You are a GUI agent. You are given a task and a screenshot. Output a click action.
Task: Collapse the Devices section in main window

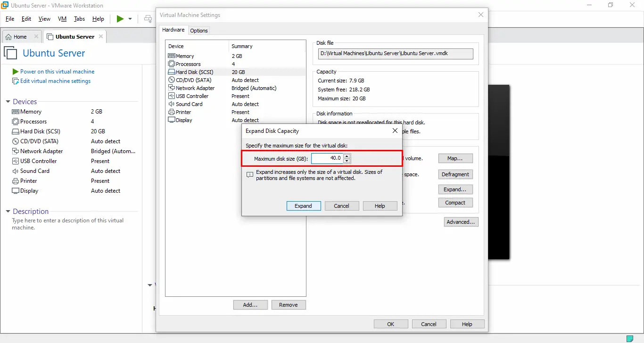point(8,102)
